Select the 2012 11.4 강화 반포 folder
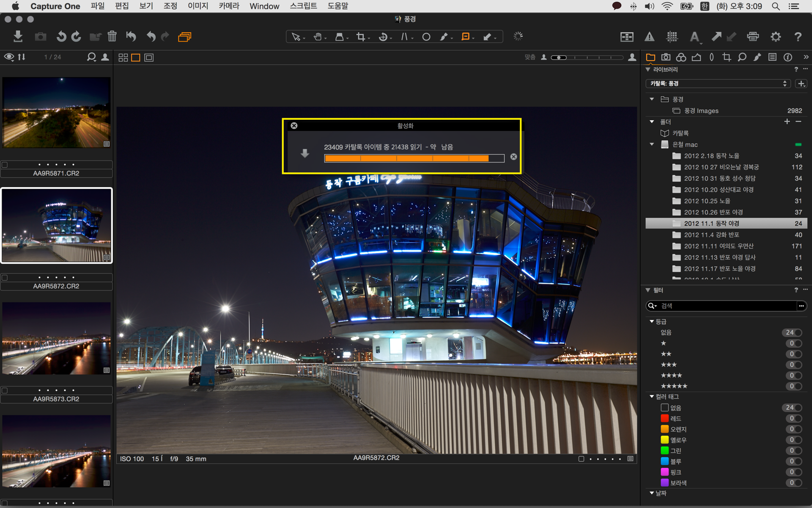 coord(711,235)
